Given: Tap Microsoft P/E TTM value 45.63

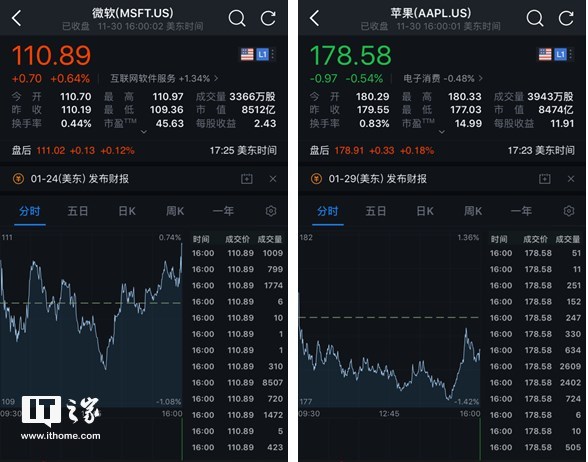Looking at the screenshot, I should [x=170, y=123].
